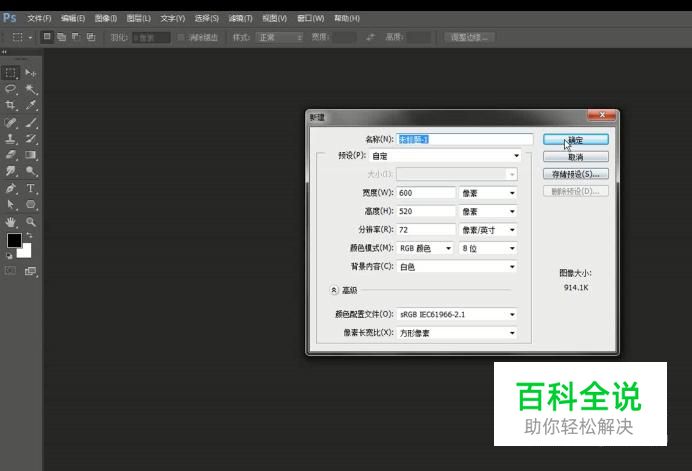Image resolution: width=692 pixels, height=471 pixels.
Task: Click Refine Edge (调整边缘) button
Action: click(469, 38)
